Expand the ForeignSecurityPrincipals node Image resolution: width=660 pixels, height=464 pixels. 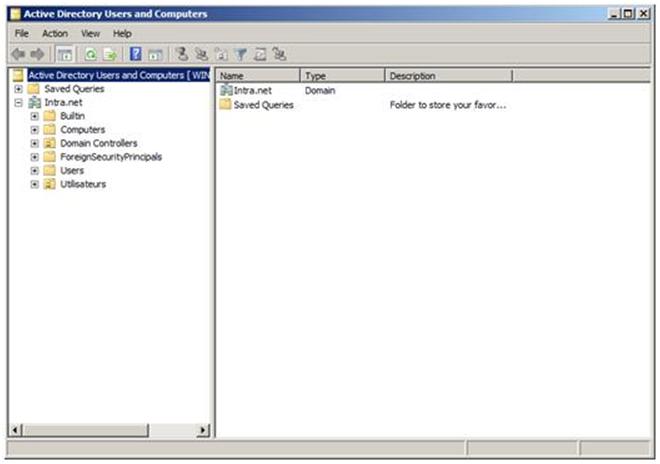click(35, 157)
